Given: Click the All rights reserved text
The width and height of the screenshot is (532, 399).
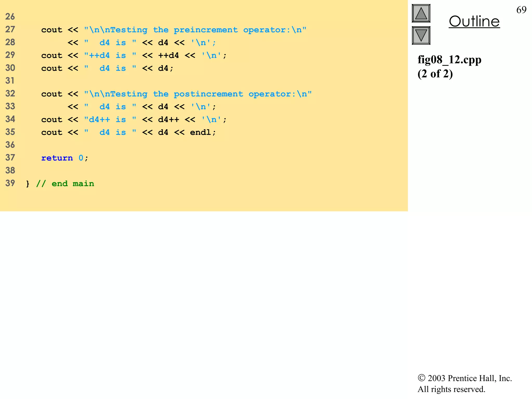Looking at the screenshot, I should 451,389.
